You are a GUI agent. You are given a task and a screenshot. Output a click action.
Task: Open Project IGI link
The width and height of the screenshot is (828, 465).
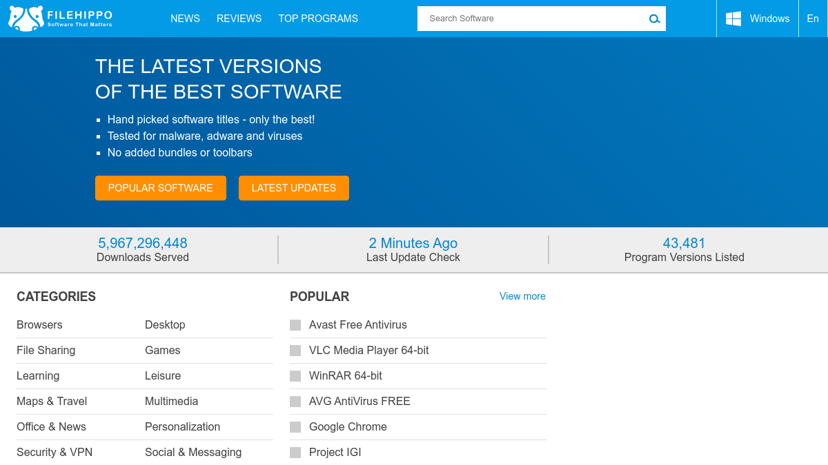[335, 452]
